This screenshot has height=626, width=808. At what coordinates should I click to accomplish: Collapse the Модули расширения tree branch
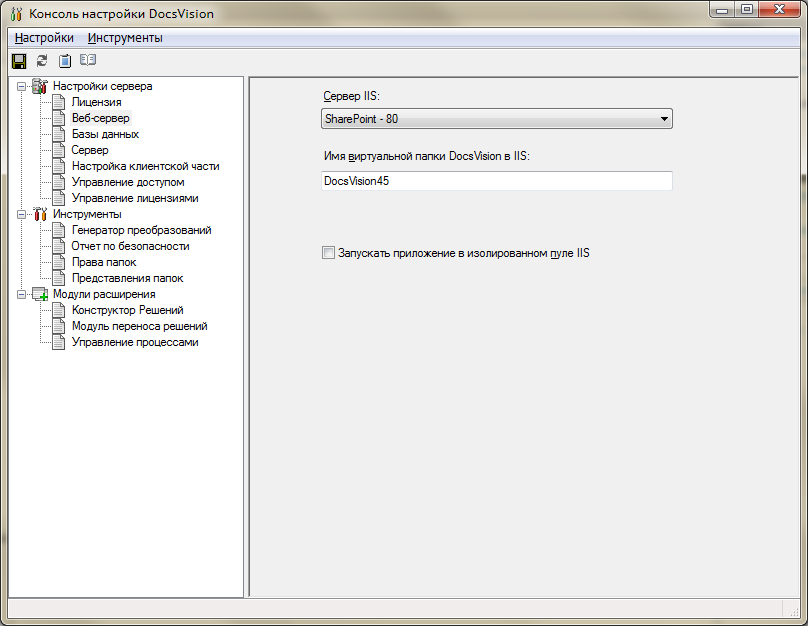click(22, 294)
